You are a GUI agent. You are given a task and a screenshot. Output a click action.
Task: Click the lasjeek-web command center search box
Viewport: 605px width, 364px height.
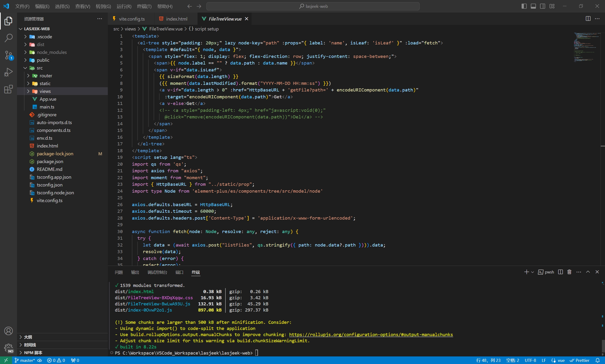pyautogui.click(x=313, y=6)
